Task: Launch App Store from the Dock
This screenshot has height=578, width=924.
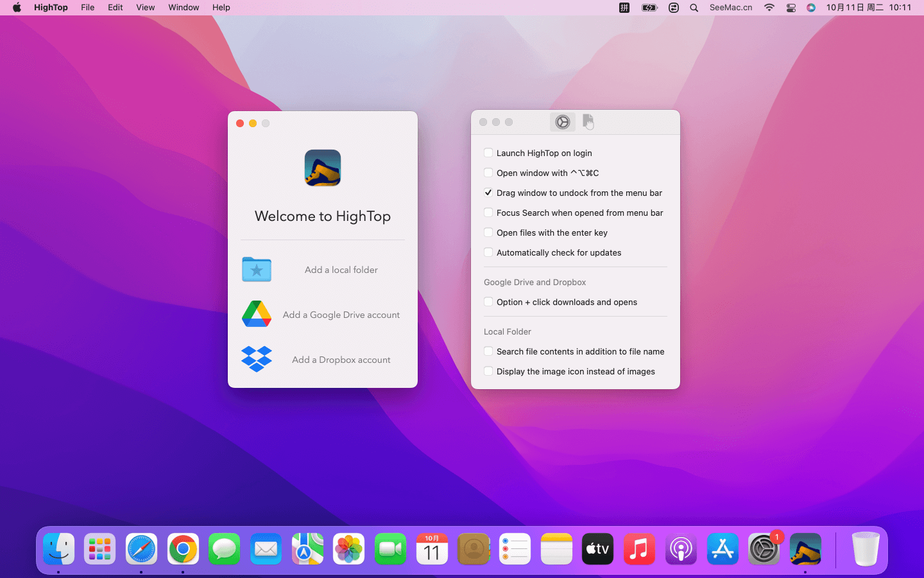Action: coord(723,549)
